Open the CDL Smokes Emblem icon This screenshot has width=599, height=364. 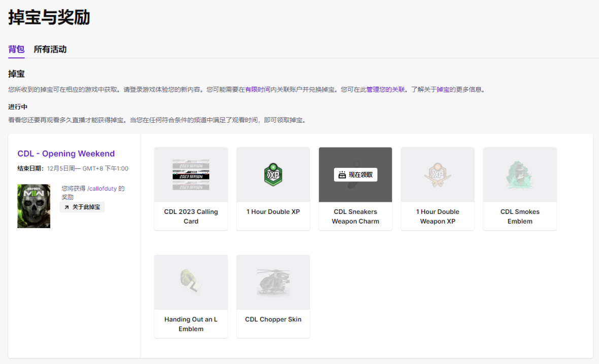tap(519, 175)
